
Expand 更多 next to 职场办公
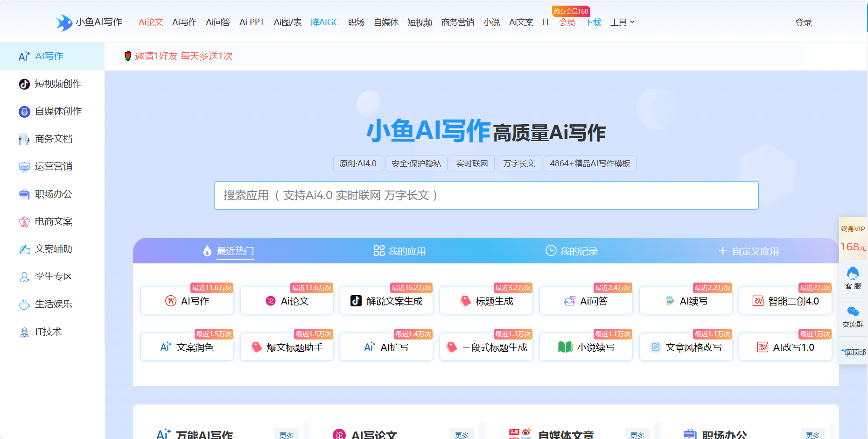pos(812,435)
